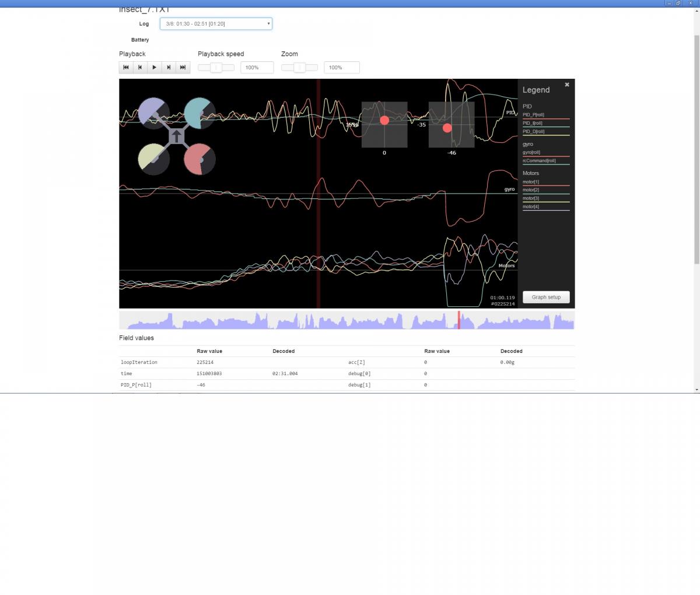Jump to the end of the log
The width and height of the screenshot is (700, 595).
pyautogui.click(x=183, y=67)
